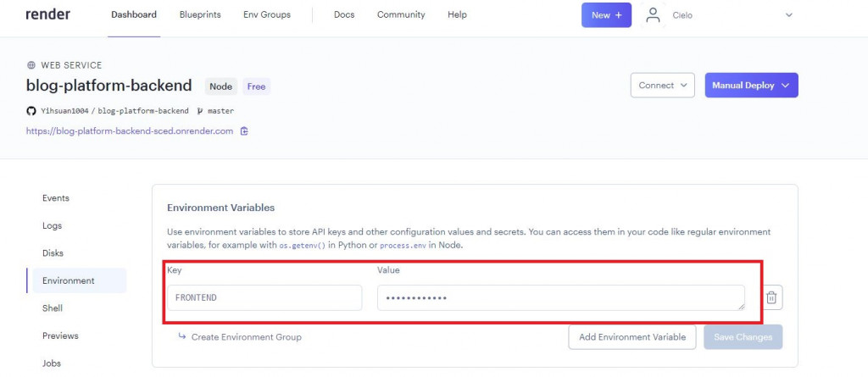Select Jobs in the sidebar

coord(52,363)
